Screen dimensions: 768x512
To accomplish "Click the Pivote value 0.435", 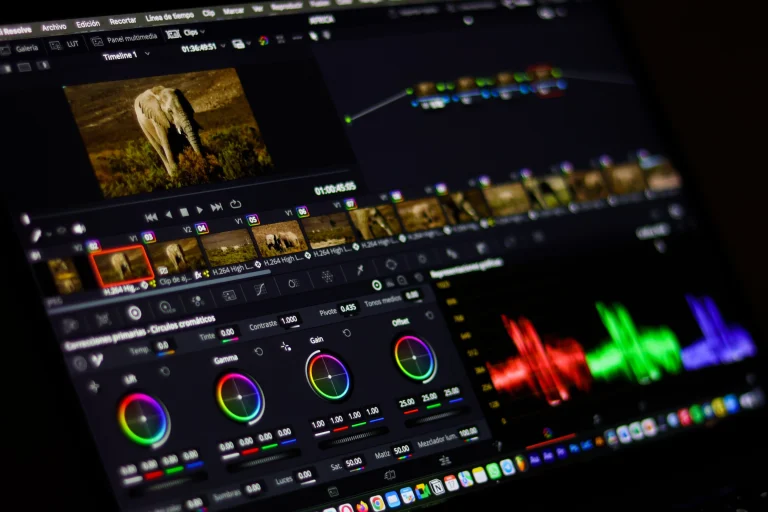I will 348,308.
